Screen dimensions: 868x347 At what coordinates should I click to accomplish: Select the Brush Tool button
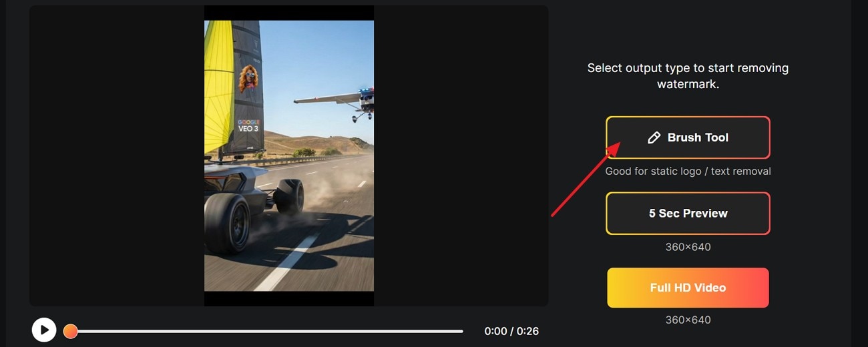tap(688, 137)
